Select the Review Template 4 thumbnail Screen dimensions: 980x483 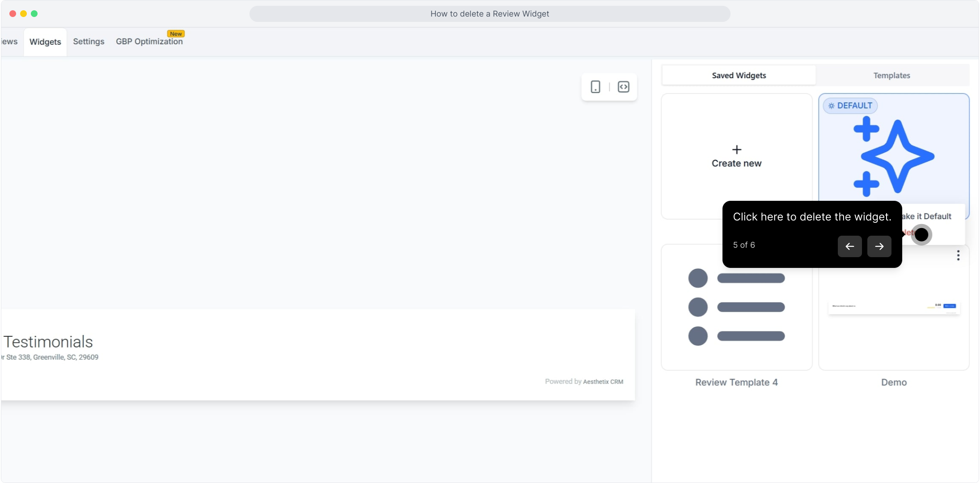736,307
